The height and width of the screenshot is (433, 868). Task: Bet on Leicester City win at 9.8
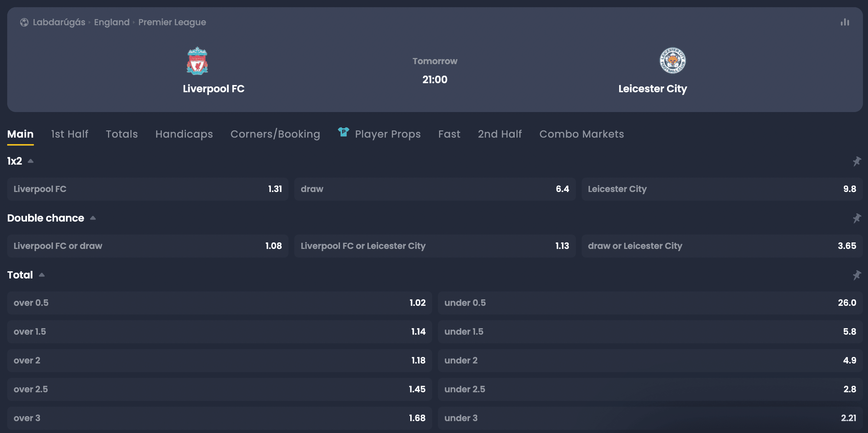pyautogui.click(x=722, y=189)
